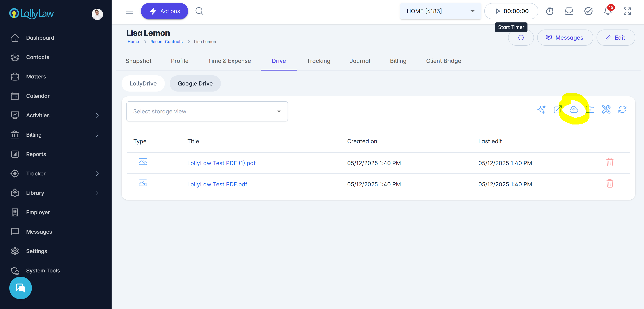Click file type icon for Test PDF (1).pdf
644x309 pixels.
143,162
